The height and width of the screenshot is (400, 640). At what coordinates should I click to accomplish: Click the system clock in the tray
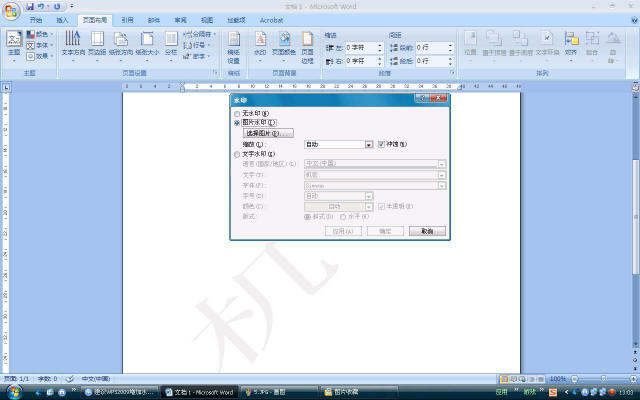[x=627, y=393]
